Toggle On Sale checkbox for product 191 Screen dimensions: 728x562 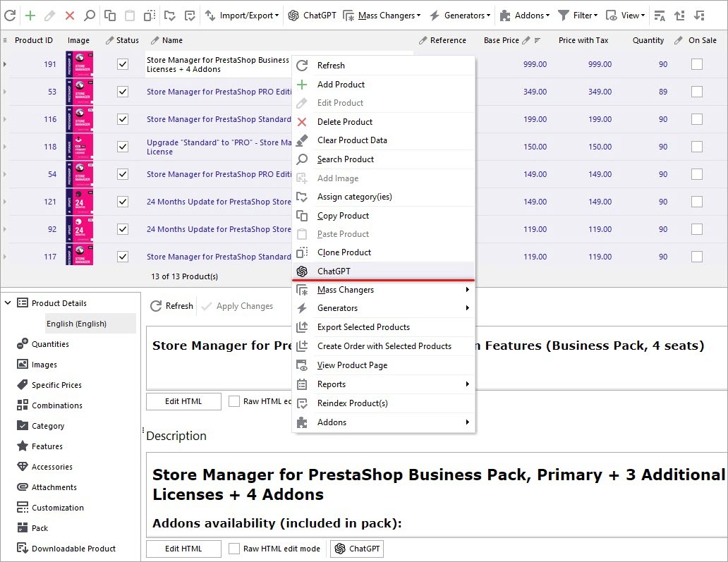point(696,64)
